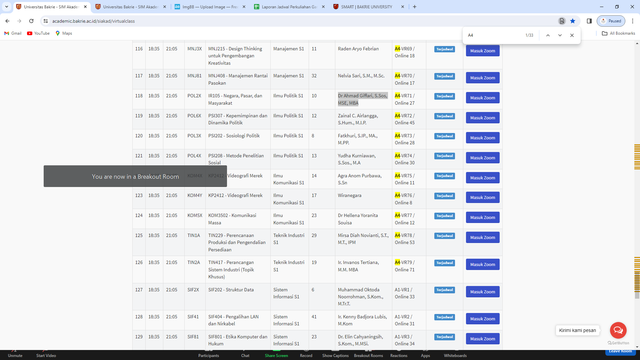The image size is (640, 360).
Task: Click room text A4-VR79 / Online 71
Action: coord(404,266)
